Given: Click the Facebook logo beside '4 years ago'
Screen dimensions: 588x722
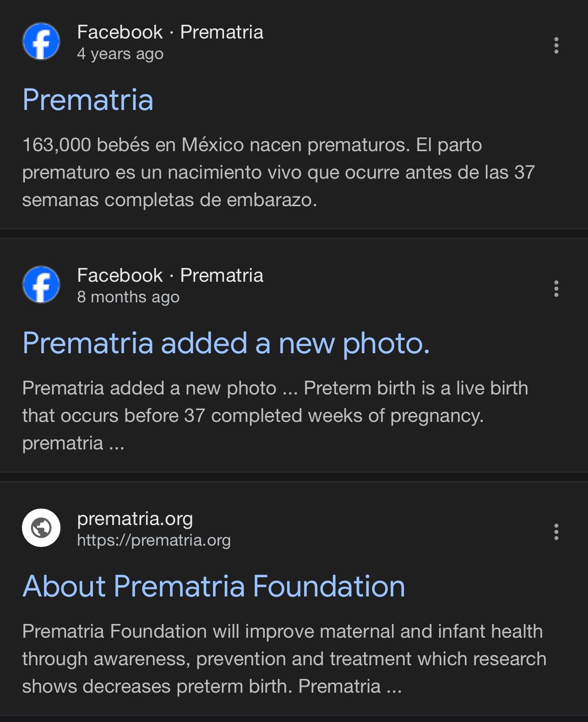Looking at the screenshot, I should [41, 42].
